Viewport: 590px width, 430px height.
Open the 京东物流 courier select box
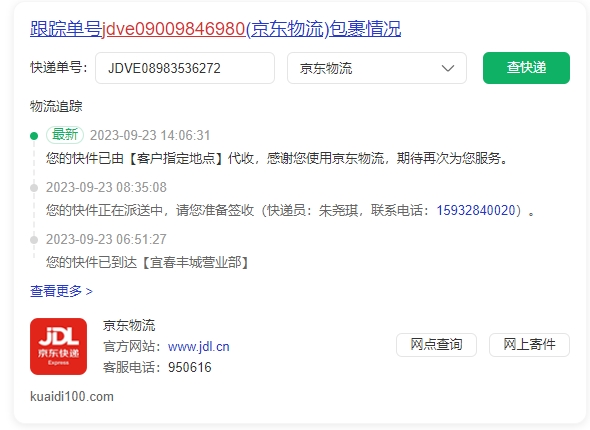pyautogui.click(x=377, y=68)
